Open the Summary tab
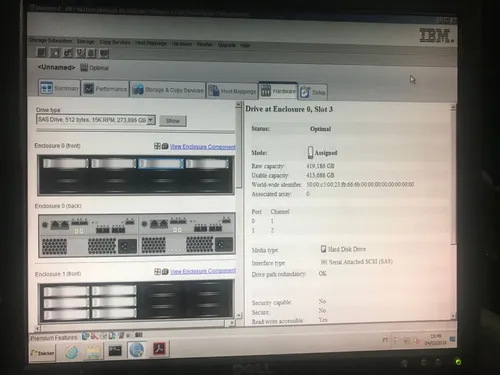This screenshot has height=375, width=500. (x=59, y=88)
